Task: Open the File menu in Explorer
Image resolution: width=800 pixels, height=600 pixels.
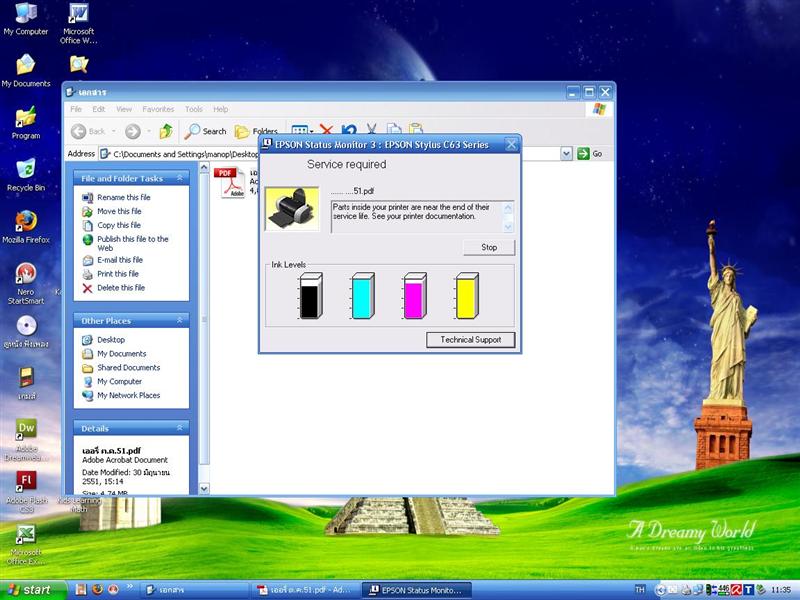Action: point(76,109)
